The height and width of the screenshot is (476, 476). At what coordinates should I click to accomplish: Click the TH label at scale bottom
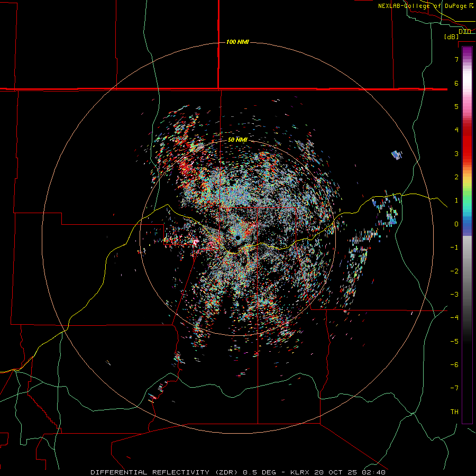click(454, 412)
